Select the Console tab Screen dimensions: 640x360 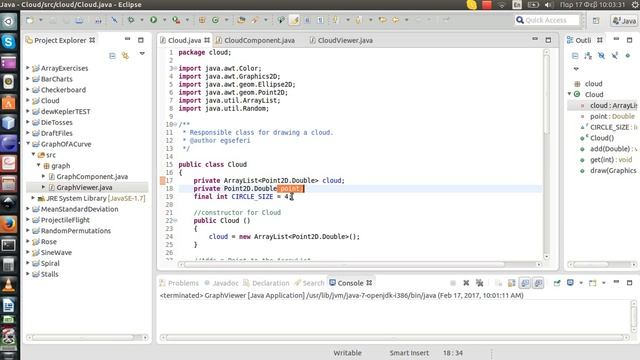350,283
